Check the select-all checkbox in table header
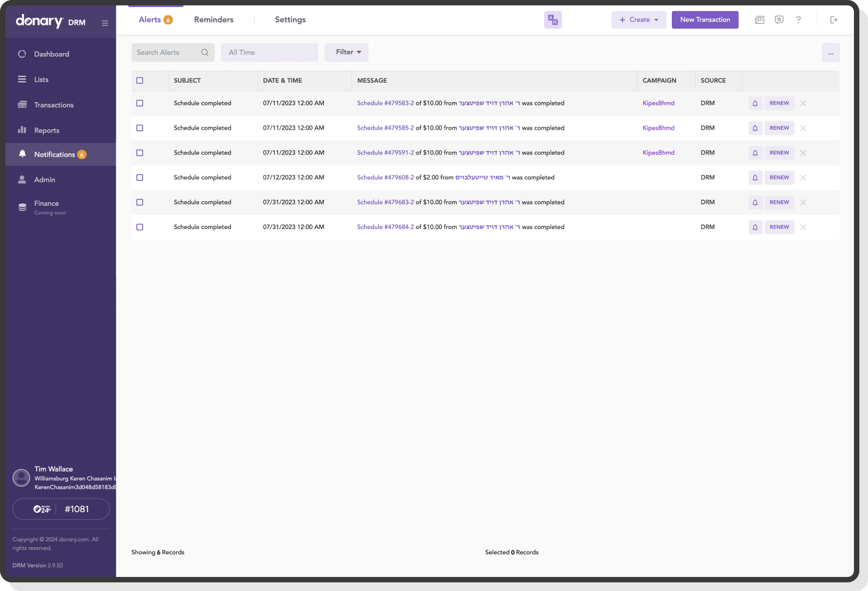 (x=140, y=80)
